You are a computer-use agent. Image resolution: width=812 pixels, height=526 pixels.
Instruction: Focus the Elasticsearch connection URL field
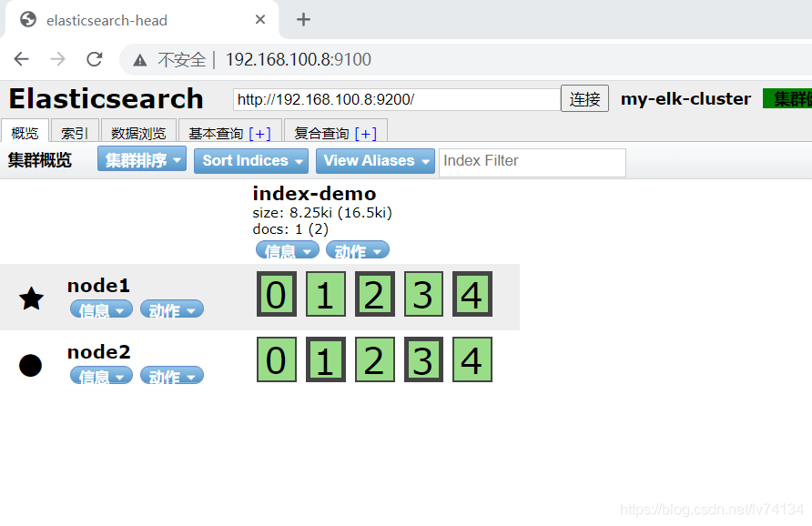tap(397, 99)
